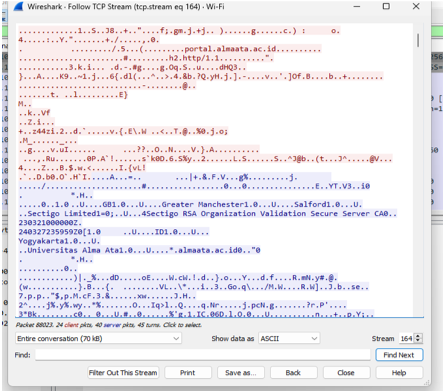
Task: Click the h2.http/1.1 text line
Action: 194,58
